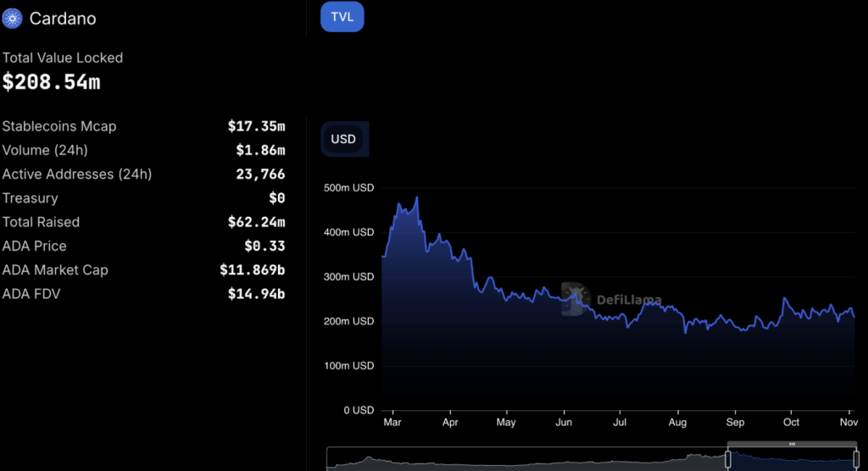Click the Sep label on x-axis

coord(735,423)
